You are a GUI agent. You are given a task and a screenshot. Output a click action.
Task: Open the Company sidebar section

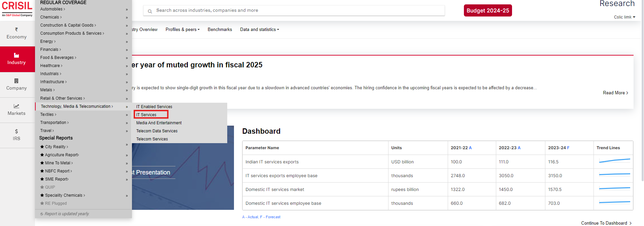tap(16, 85)
